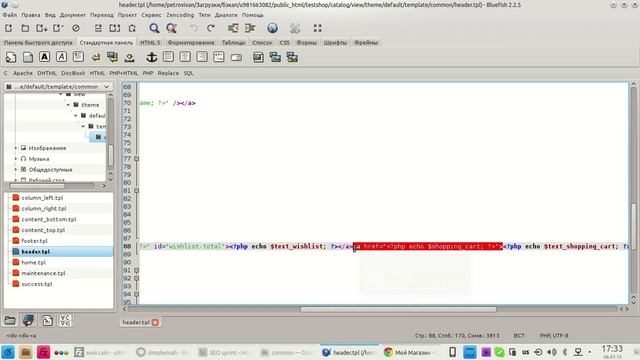Viewport: 640px width, 360px height.
Task: Click the Paste toolbar icon
Action: 132,28
